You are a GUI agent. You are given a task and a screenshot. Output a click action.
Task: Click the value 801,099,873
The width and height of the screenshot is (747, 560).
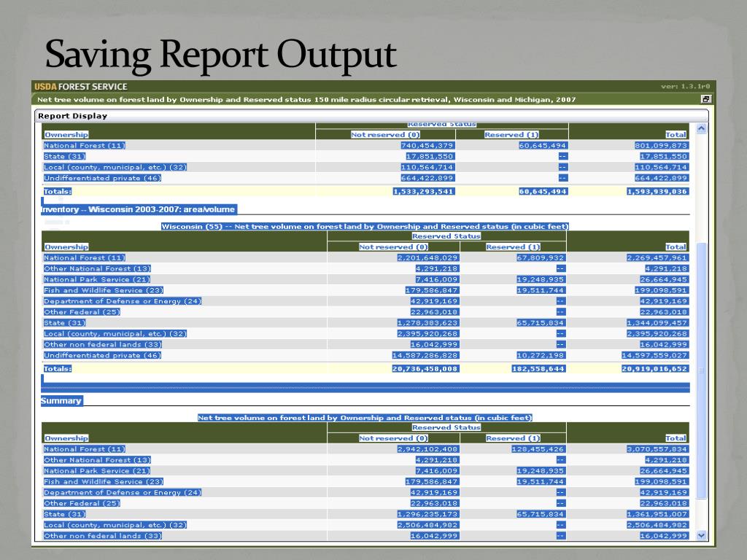[661, 146]
